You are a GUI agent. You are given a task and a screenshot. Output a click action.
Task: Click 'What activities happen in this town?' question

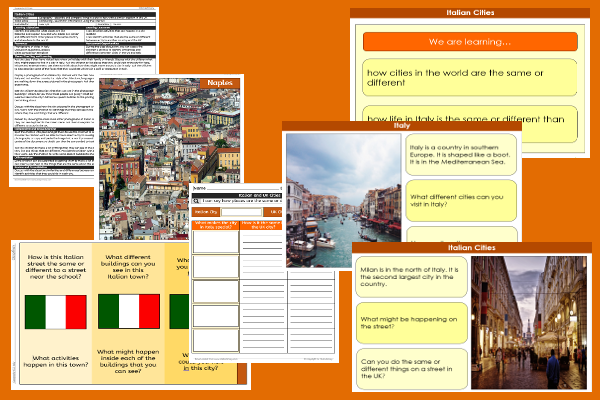tap(56, 361)
